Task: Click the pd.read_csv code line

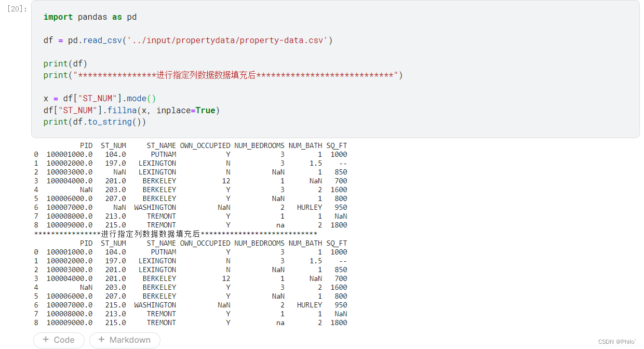Action: [x=188, y=41]
